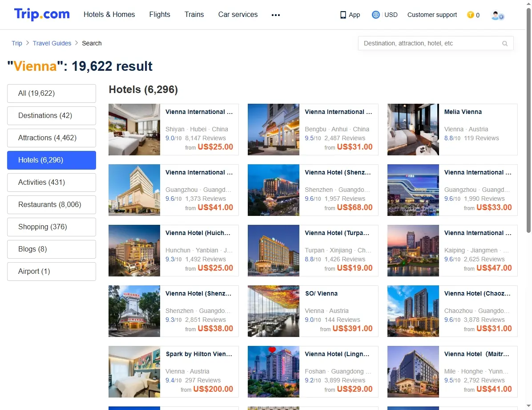Change currency from USD
This screenshot has width=532, height=410.
[391, 15]
